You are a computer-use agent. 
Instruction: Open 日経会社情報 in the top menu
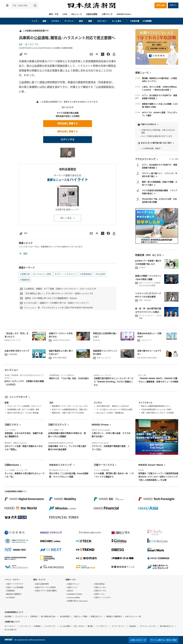(x=92, y=14)
